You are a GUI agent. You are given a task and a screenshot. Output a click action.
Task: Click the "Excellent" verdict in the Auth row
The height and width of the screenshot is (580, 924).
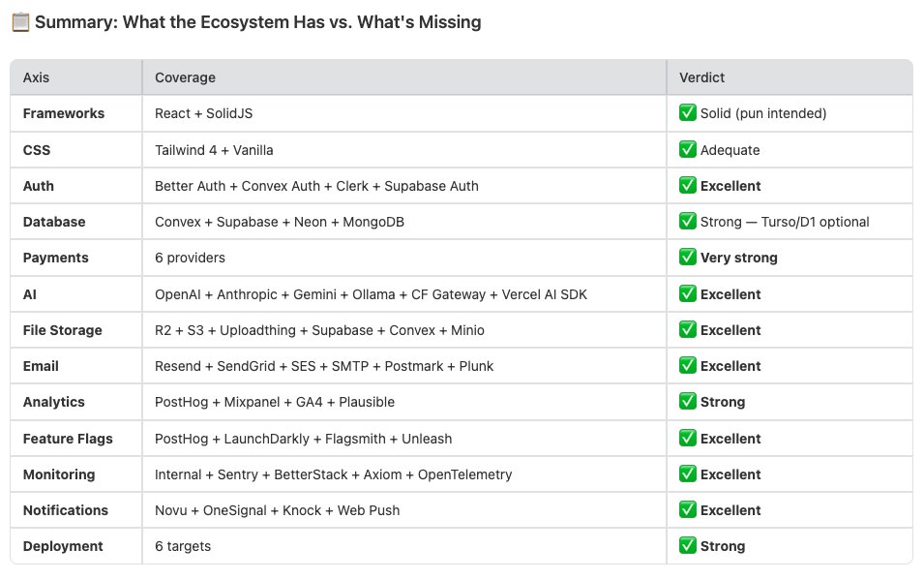(x=730, y=186)
